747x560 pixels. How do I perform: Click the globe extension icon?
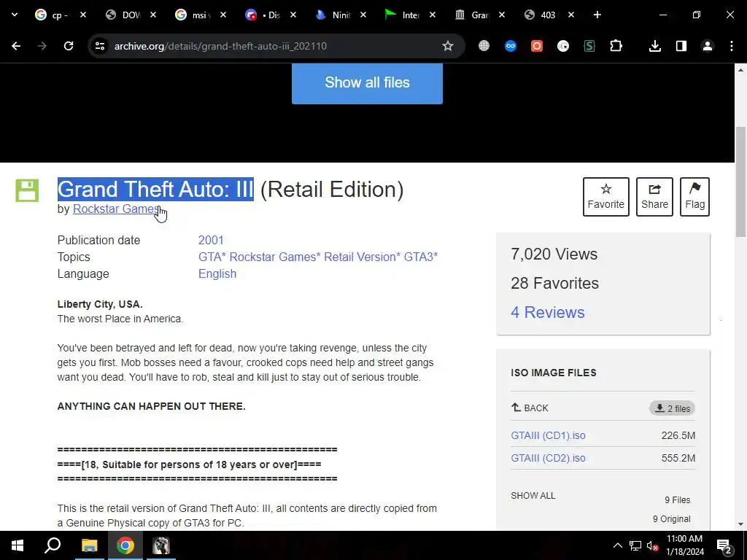coord(484,46)
